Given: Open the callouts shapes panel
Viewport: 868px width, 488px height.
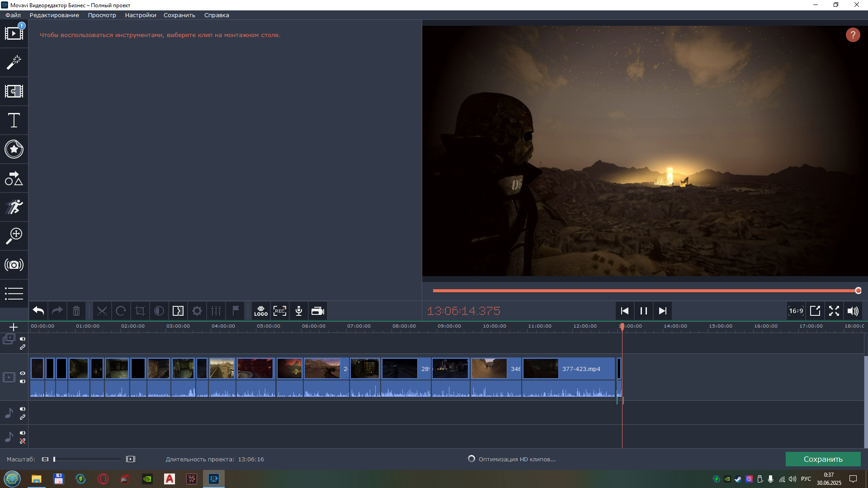Looking at the screenshot, I should coord(14,178).
